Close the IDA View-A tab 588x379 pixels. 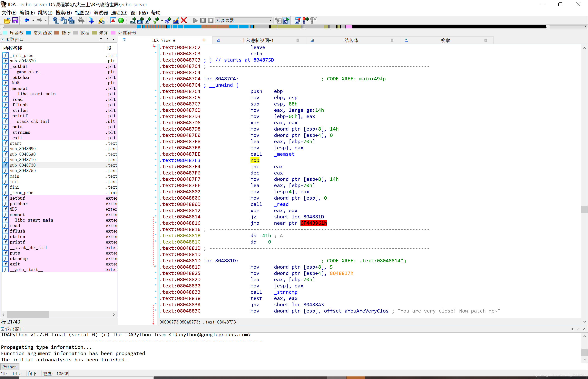pyautogui.click(x=204, y=40)
